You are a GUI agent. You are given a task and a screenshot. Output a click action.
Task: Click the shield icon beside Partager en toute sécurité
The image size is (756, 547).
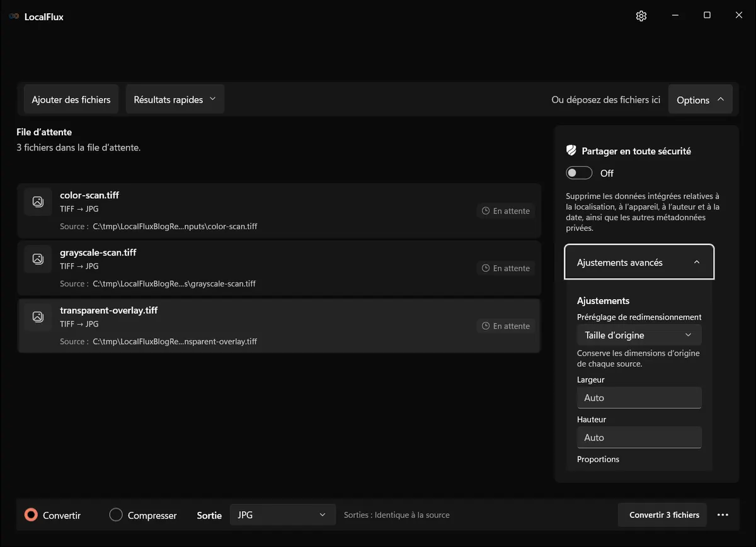click(x=571, y=150)
